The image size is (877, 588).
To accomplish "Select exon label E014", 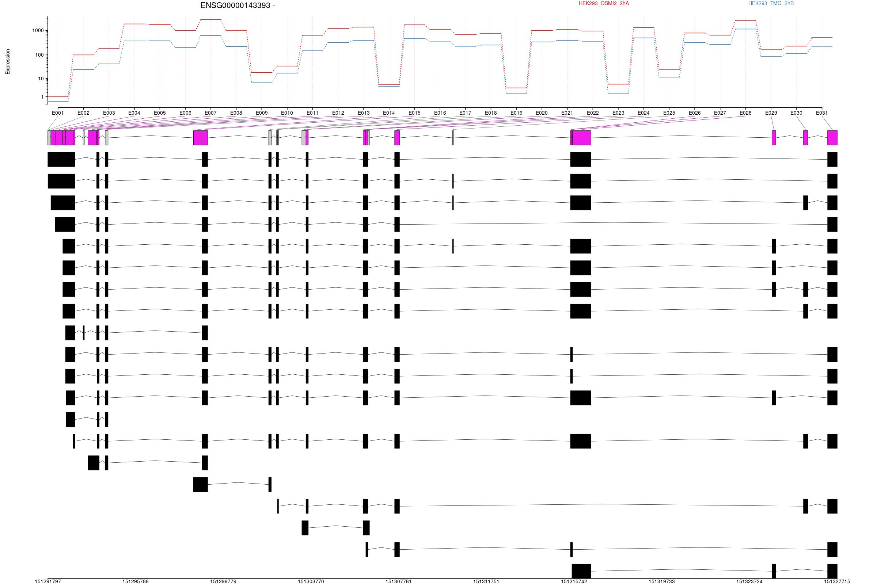I will [389, 113].
